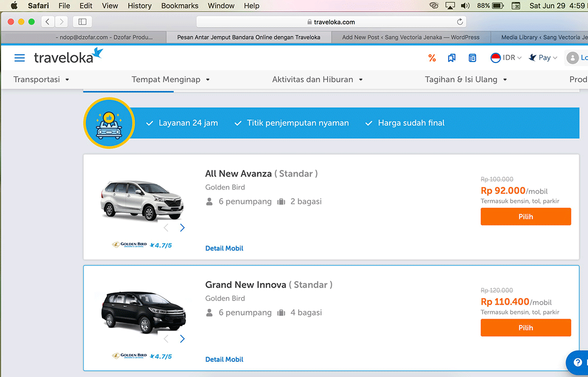Show next photo of Grand New Innova
Screen dimensions: 588x377
[x=182, y=339]
